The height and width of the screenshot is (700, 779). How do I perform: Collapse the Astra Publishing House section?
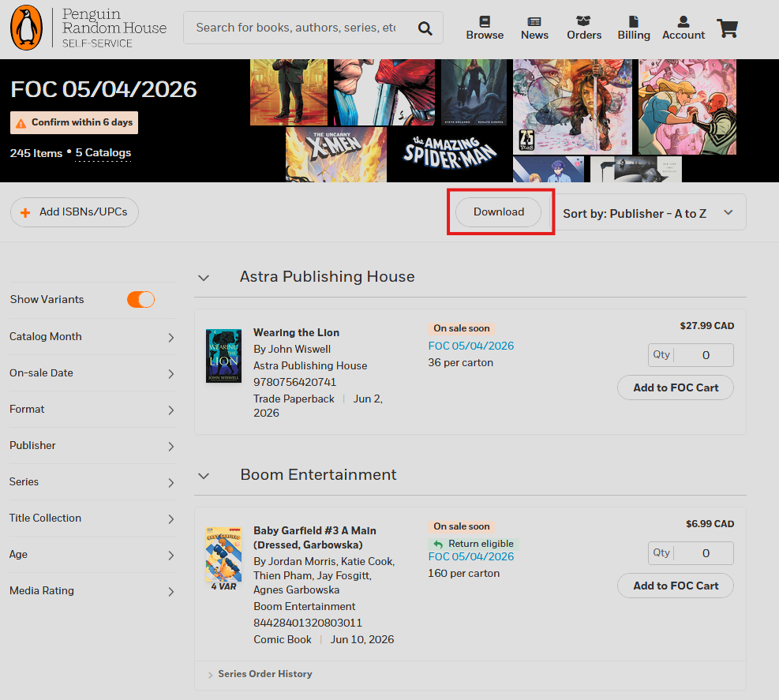[x=204, y=278]
